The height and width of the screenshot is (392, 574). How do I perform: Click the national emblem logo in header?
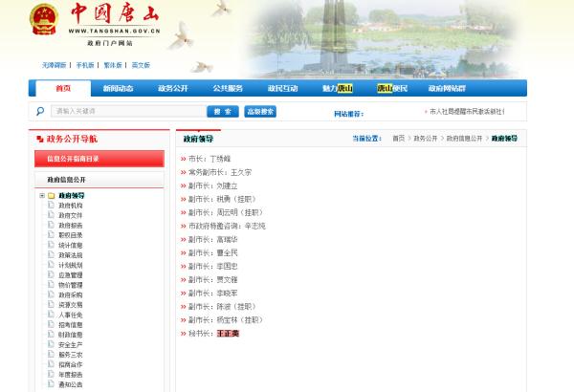pyautogui.click(x=42, y=19)
